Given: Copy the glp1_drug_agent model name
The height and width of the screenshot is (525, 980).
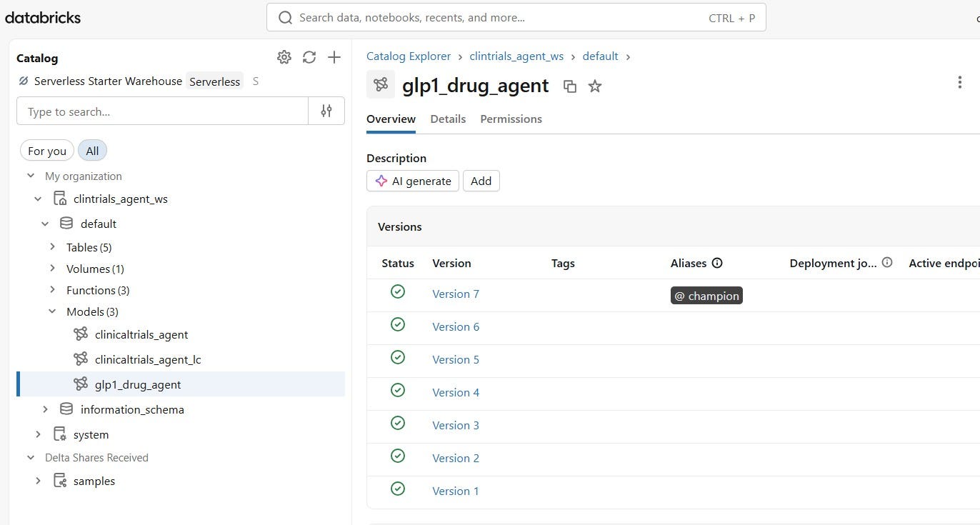Looking at the screenshot, I should 570,86.
